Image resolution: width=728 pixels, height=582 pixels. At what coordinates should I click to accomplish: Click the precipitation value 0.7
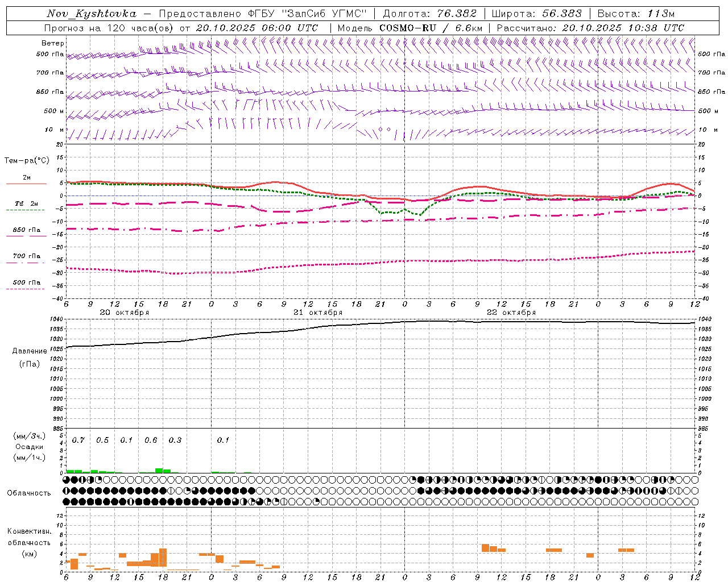(78, 440)
